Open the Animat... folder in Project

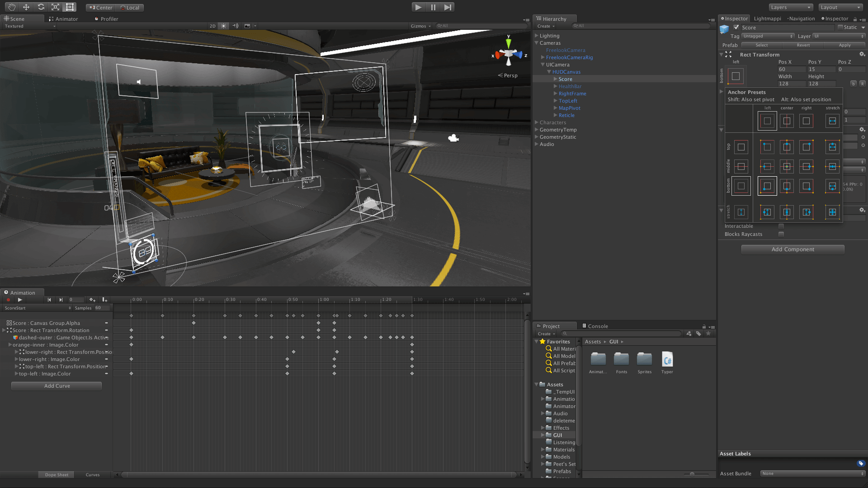(598, 363)
